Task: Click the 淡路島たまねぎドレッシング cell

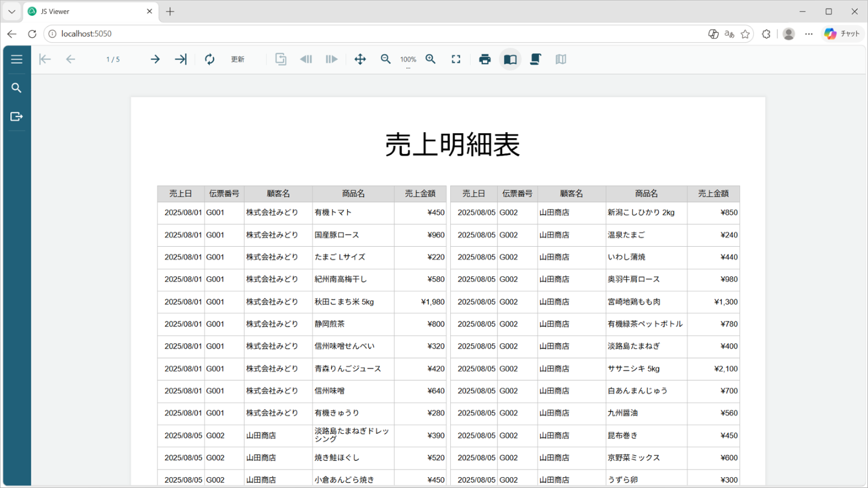Action: 353,436
